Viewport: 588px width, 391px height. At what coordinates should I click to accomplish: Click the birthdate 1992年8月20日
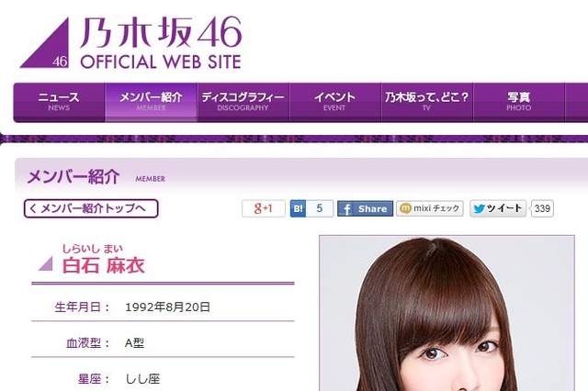[167, 307]
